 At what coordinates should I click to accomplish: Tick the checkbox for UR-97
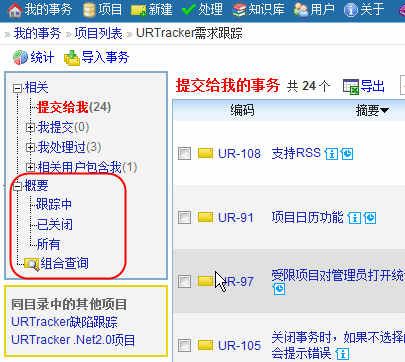[x=184, y=282]
